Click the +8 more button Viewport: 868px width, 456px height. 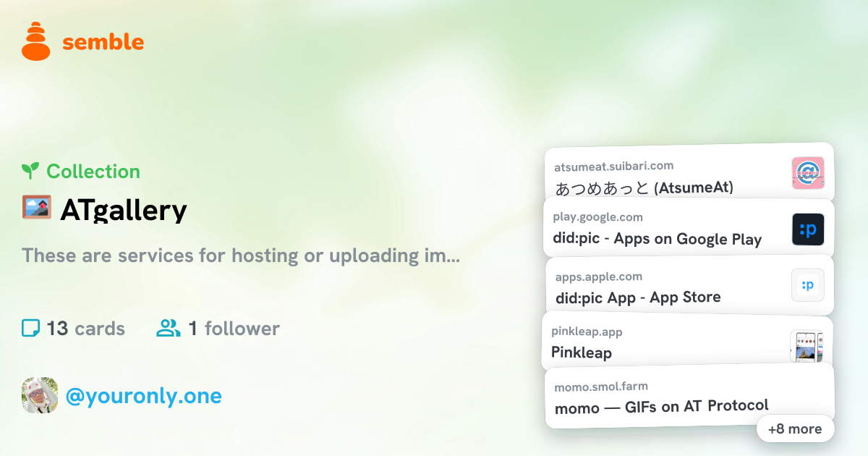[x=795, y=428]
